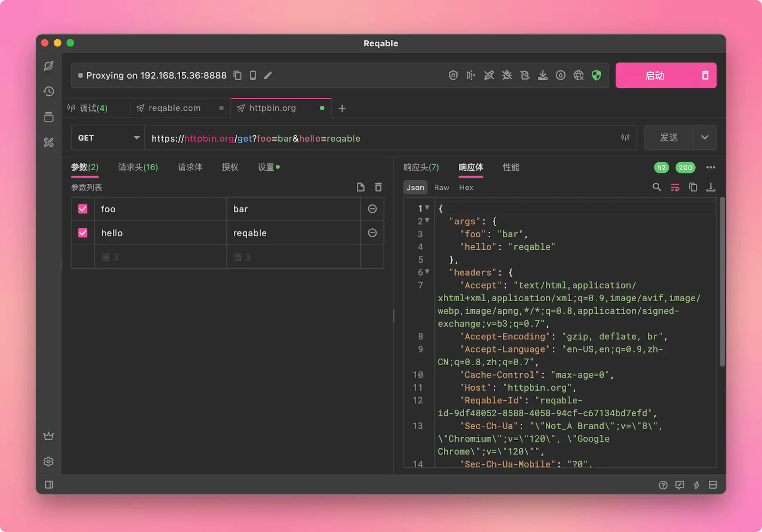
Task: Click the rewrite crossed-pen icon
Action: pos(489,75)
